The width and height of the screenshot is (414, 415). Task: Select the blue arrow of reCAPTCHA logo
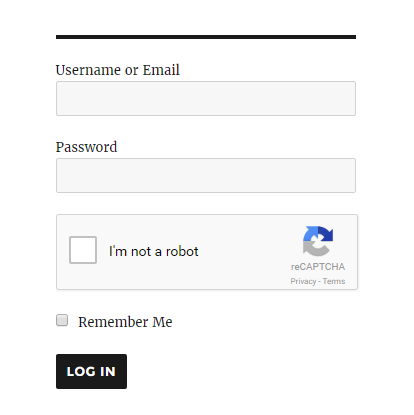click(x=309, y=234)
